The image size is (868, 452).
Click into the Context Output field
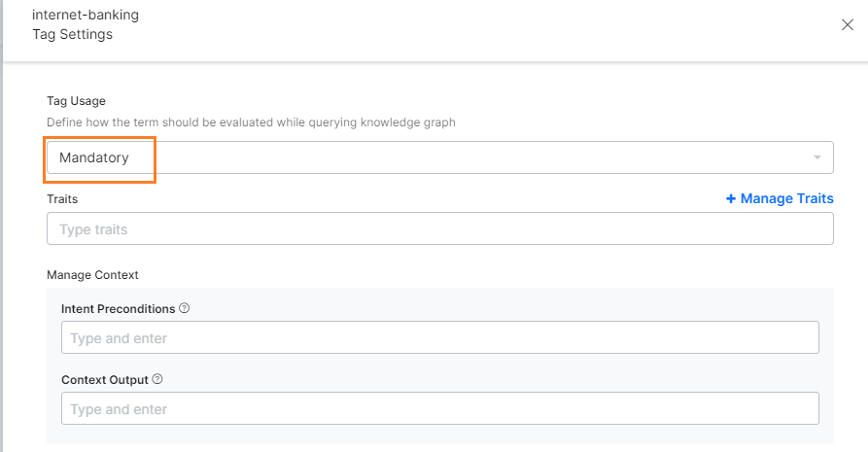[x=440, y=408]
